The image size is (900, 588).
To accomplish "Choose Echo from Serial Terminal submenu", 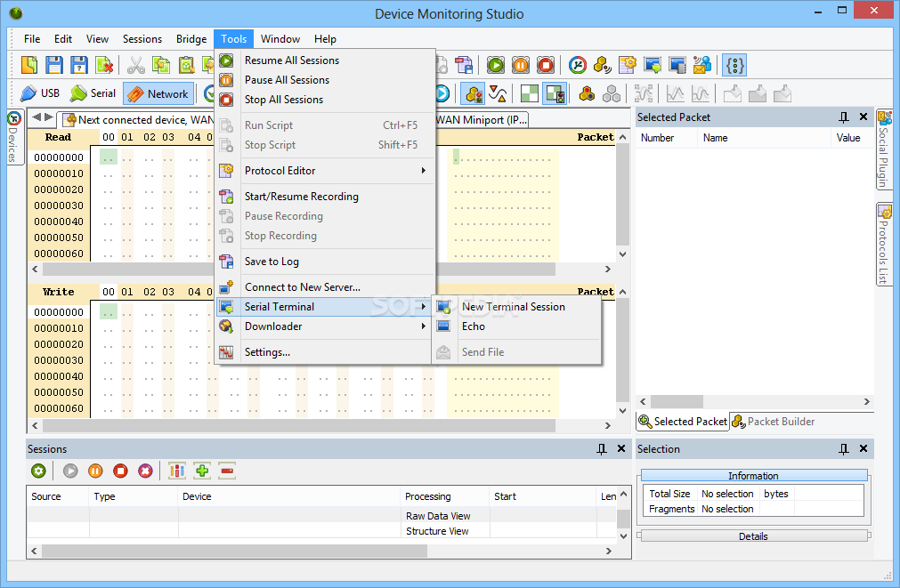I will 516,326.
